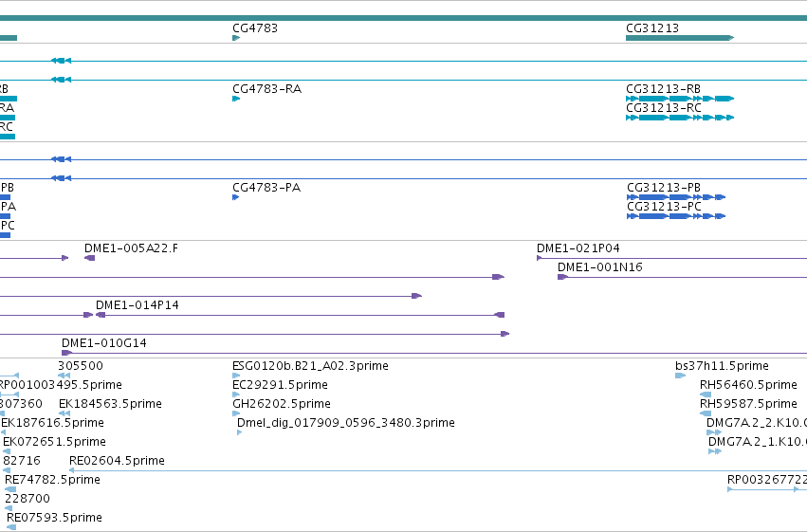Viewport: 807px width, 532px height.
Task: Click the bs37h11.5prime EST label
Action: (x=722, y=366)
